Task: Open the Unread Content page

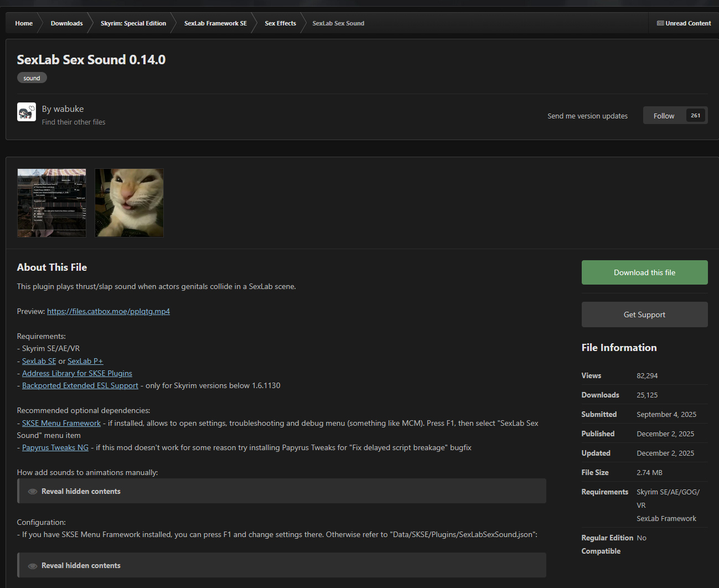Action: [684, 23]
